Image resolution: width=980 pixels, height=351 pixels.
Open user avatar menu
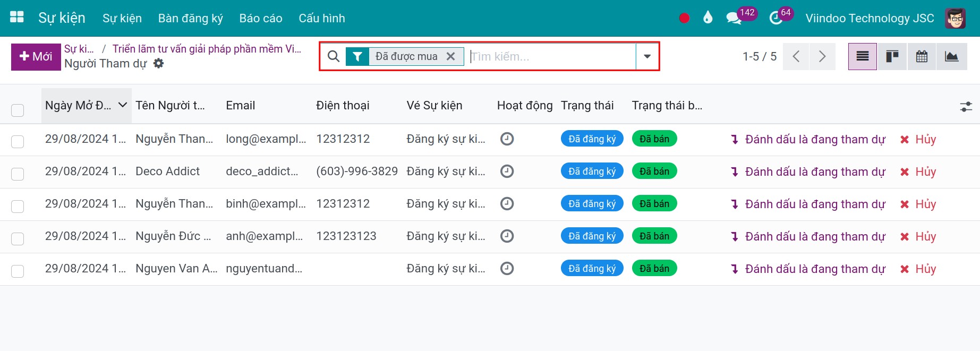coord(955,18)
